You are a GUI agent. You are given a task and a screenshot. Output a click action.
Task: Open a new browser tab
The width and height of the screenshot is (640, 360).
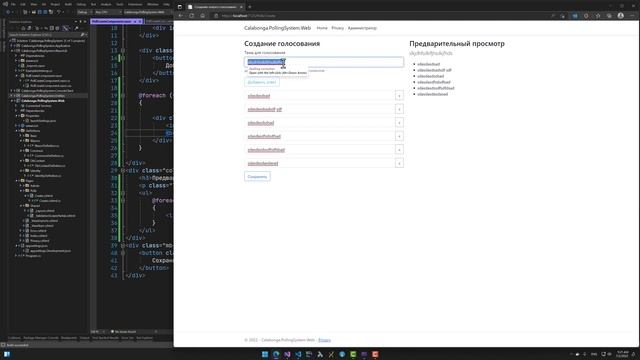tap(250, 7)
